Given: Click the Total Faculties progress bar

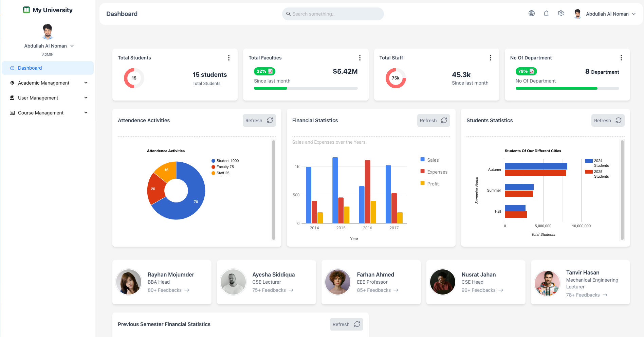Looking at the screenshot, I should 306,88.
